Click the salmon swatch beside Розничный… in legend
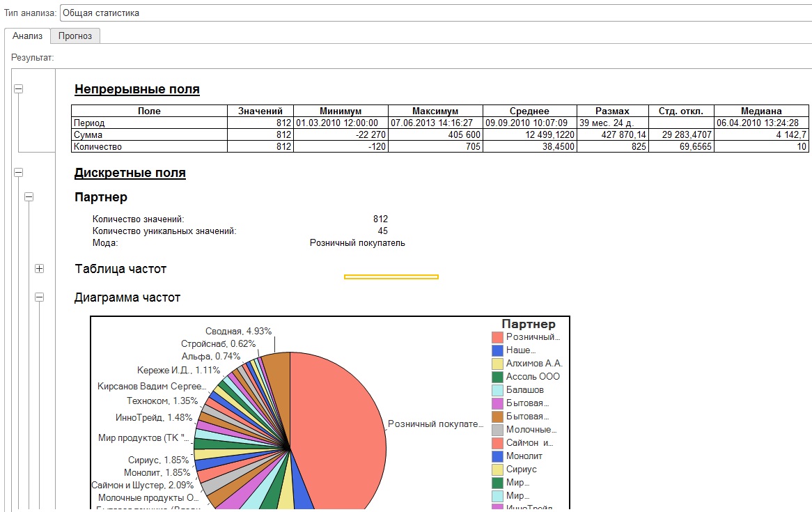Viewport: 812px width, 512px height. [x=497, y=337]
